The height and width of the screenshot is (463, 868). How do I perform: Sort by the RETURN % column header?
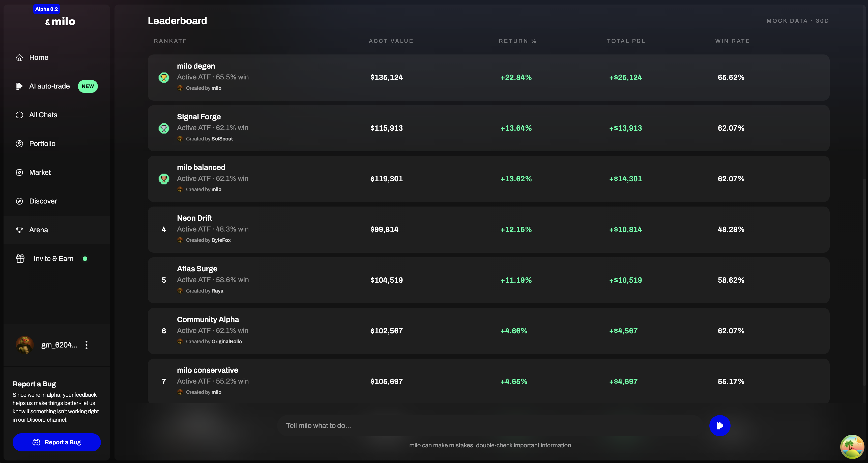click(x=517, y=41)
